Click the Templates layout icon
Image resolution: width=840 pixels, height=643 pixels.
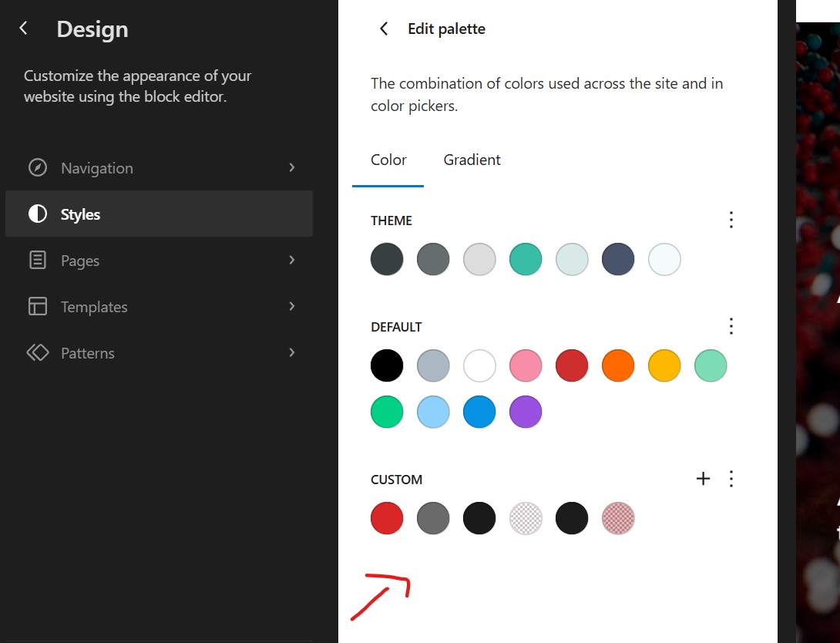[38, 307]
